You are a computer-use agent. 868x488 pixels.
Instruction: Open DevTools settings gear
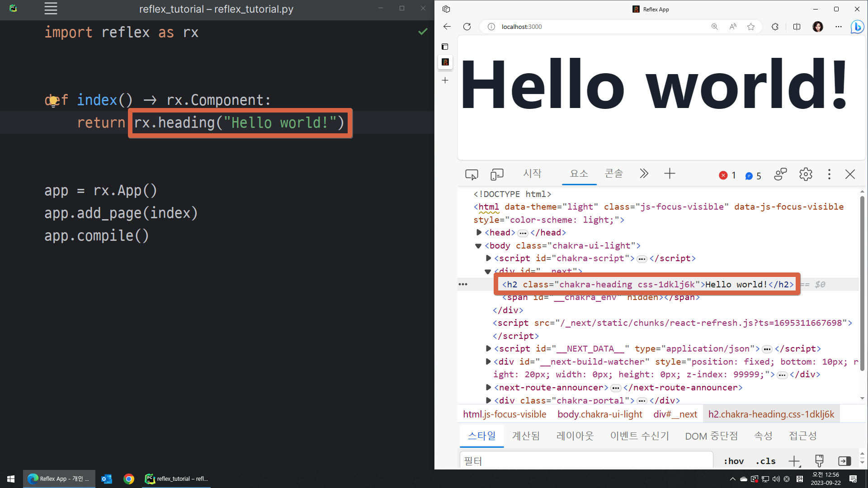point(805,174)
